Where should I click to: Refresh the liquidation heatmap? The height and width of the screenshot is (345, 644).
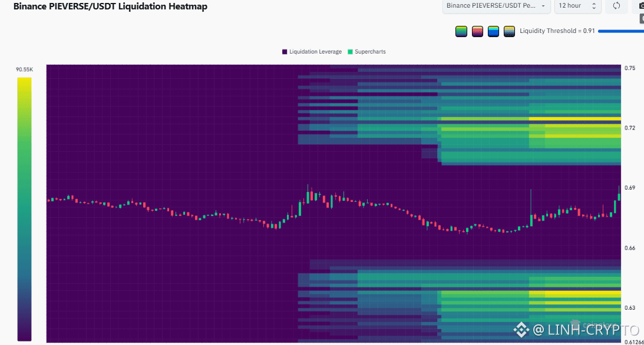click(616, 6)
